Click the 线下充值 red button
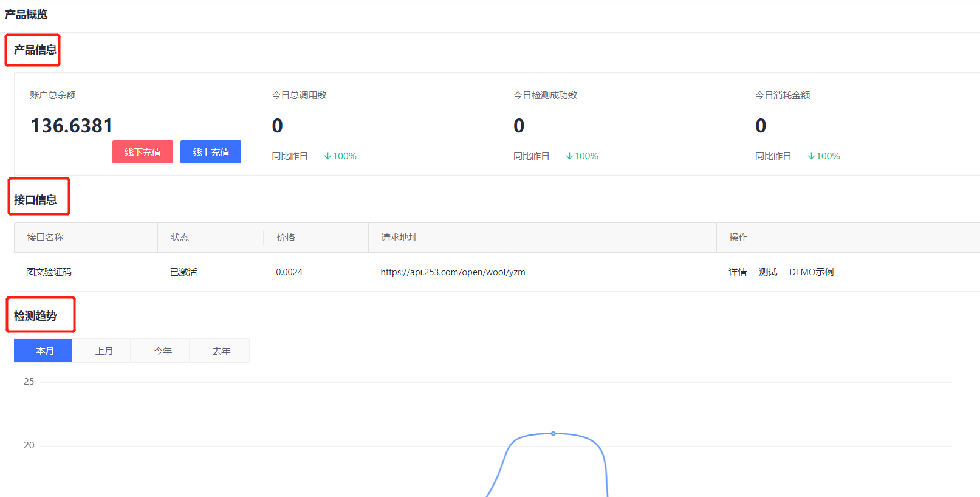This screenshot has height=497, width=980. click(x=143, y=152)
